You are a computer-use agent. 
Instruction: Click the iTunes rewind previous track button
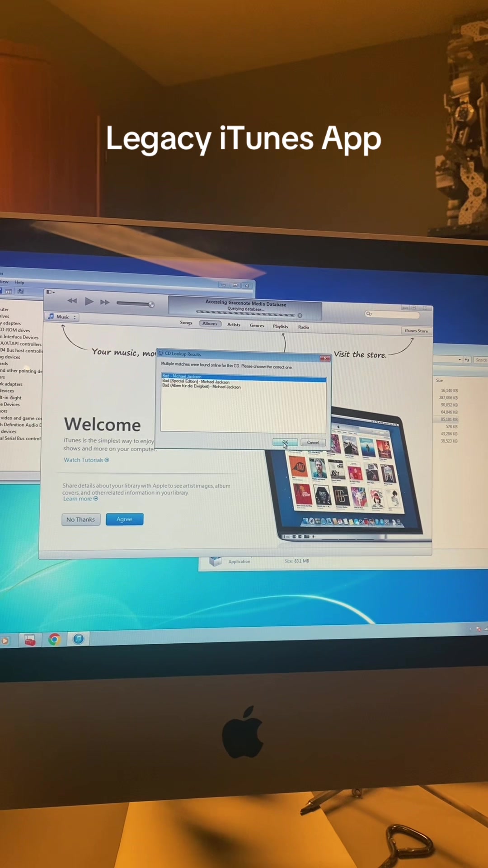pyautogui.click(x=72, y=301)
